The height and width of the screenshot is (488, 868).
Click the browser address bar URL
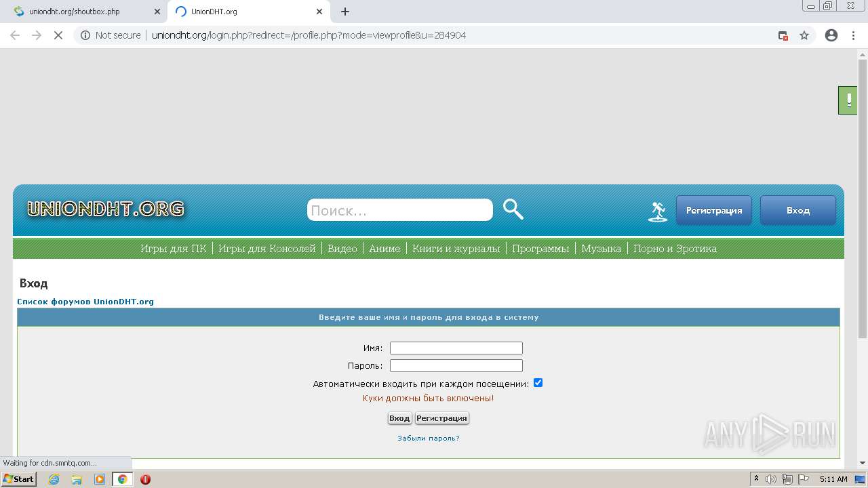click(309, 35)
